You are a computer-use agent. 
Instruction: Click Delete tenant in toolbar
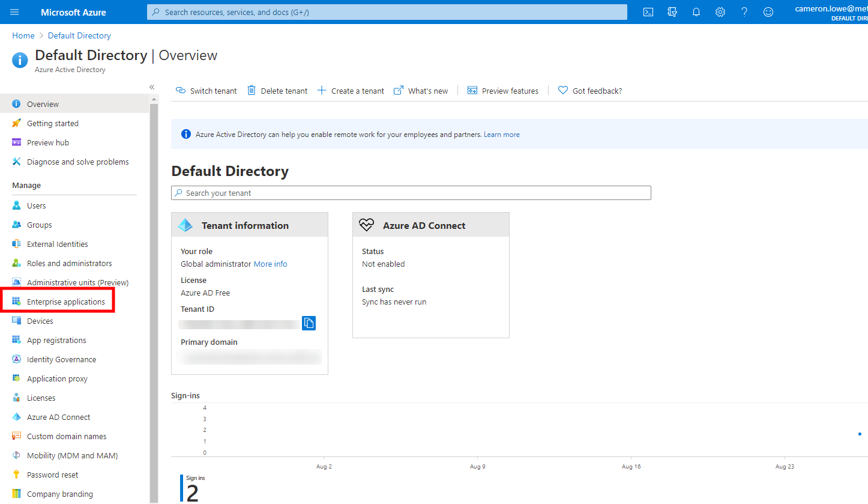(x=277, y=91)
